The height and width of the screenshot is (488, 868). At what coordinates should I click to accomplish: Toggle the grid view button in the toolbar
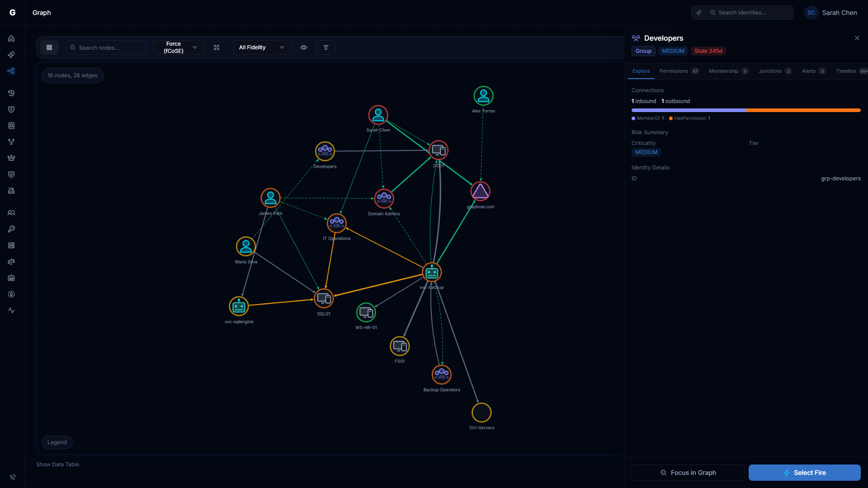tap(49, 47)
